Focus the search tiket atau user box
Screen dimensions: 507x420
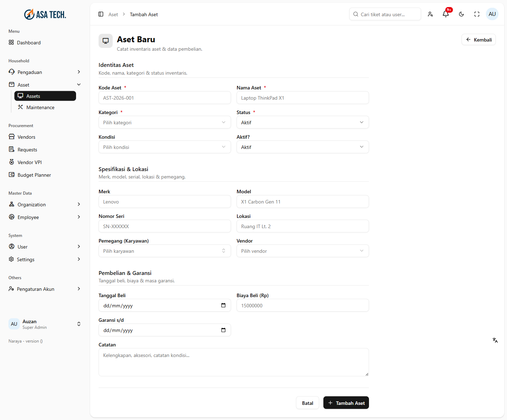385,14
